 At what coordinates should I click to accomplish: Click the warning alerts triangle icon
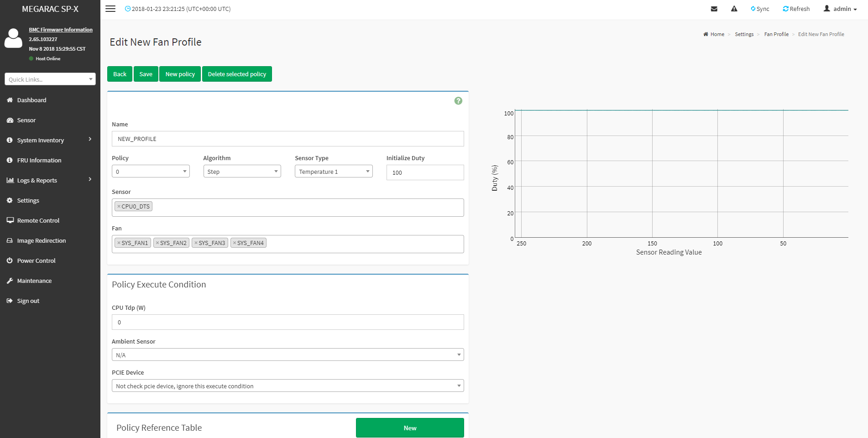tap(734, 9)
